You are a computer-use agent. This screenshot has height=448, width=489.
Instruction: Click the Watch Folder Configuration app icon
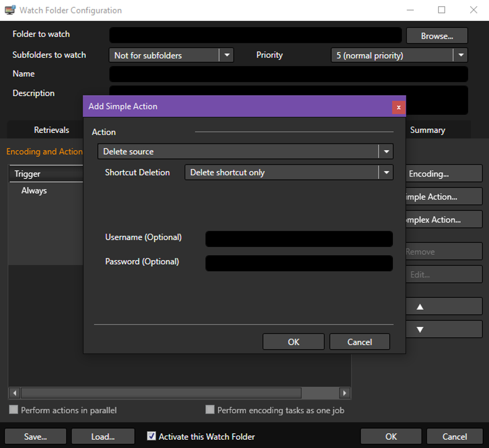pyautogui.click(x=10, y=10)
